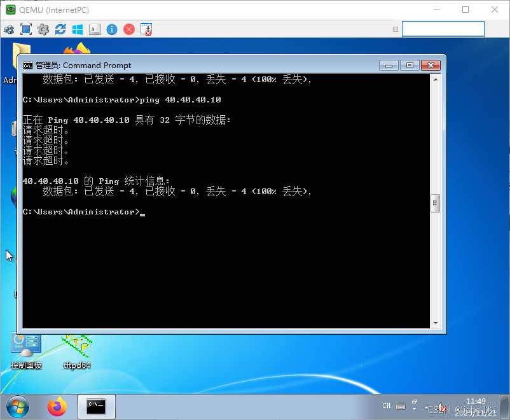Maximize the QEMU (InternetPC) window
510x420 pixels.
click(465, 10)
